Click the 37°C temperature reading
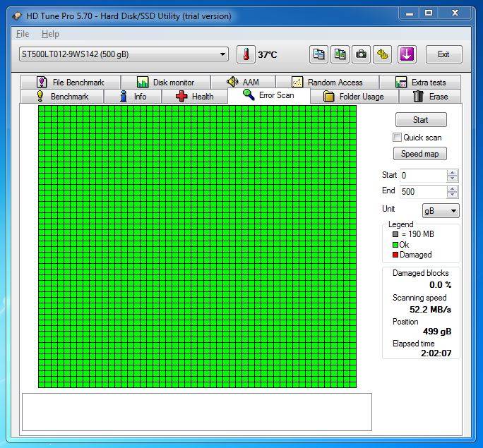 (x=268, y=55)
